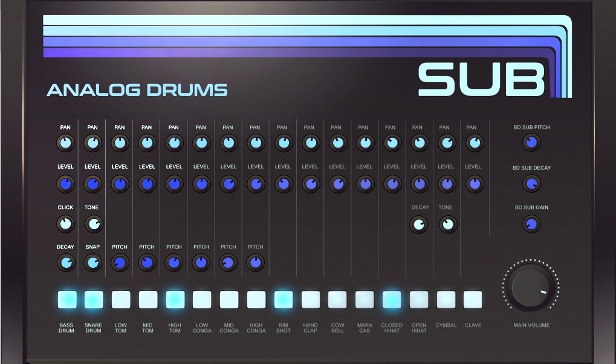Adjust the High Tom Pitch knob

point(173,262)
